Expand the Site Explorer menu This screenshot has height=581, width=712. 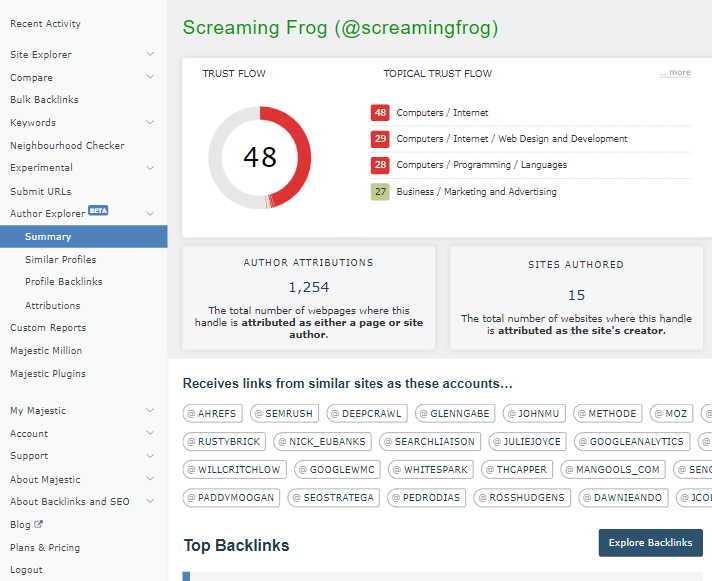click(150, 54)
